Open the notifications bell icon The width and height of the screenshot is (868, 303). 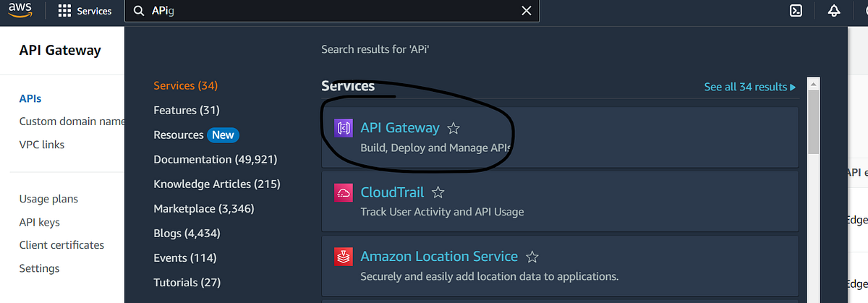[x=834, y=11]
